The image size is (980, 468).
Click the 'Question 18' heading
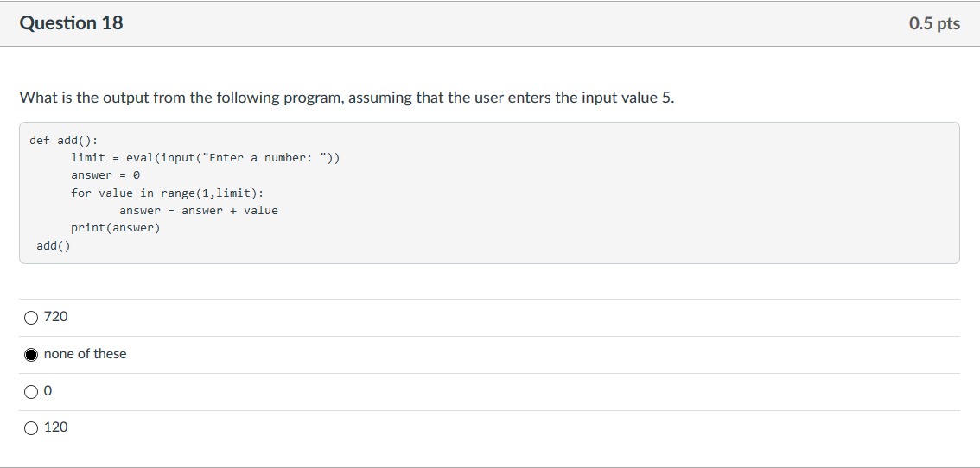71,23
